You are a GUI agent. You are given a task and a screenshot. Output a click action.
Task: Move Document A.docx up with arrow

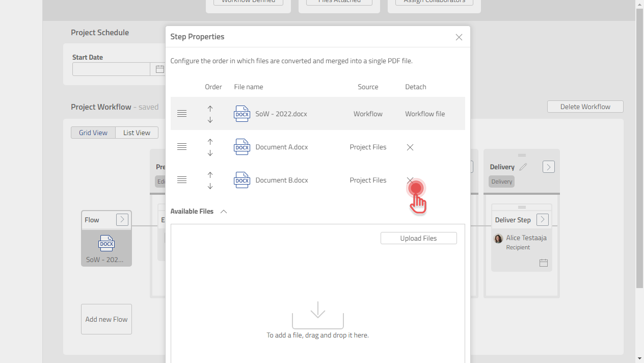(x=210, y=142)
